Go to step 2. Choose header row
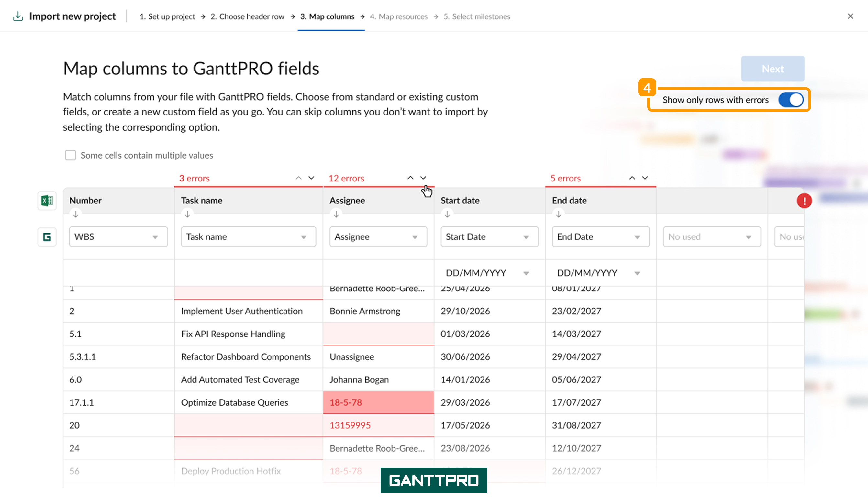Image resolution: width=868 pixels, height=504 pixels. [x=247, y=16]
